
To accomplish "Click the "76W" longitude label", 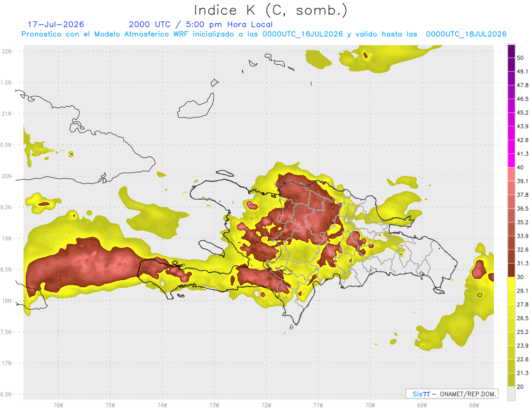I will (x=58, y=405).
